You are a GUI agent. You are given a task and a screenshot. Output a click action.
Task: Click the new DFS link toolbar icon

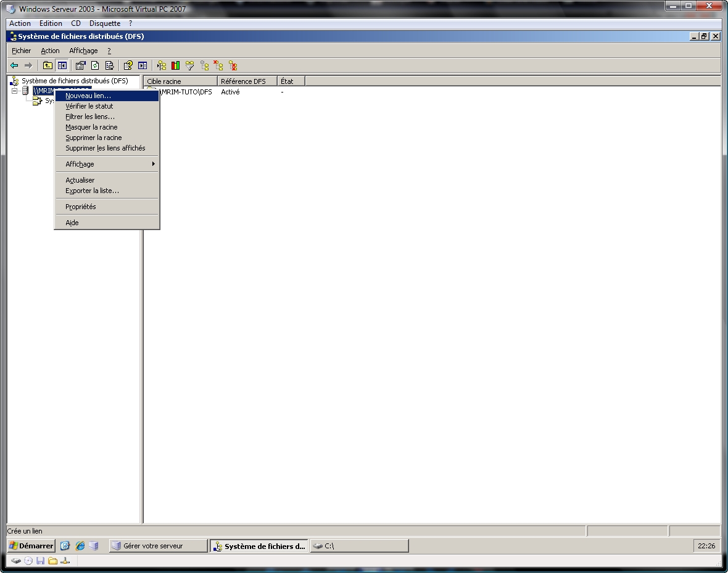162,65
